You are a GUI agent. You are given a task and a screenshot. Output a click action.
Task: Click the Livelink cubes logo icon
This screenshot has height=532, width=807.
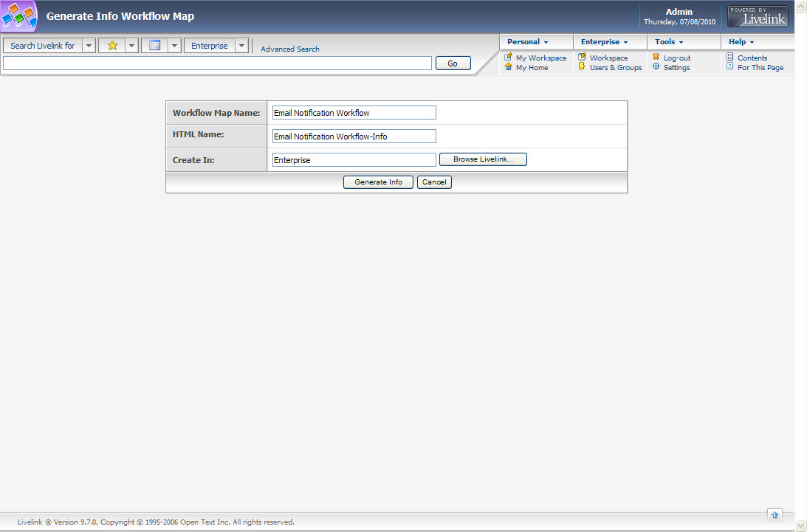[x=18, y=16]
